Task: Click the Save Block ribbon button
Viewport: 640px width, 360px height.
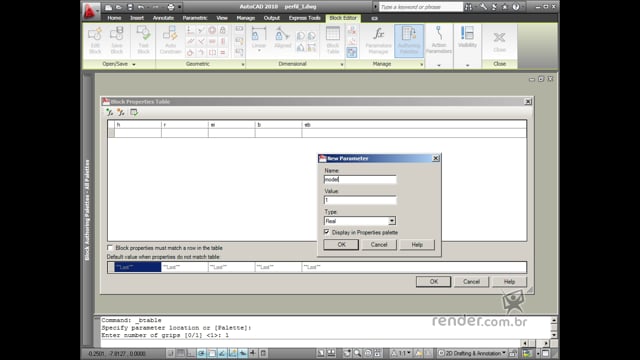Action: [117, 40]
